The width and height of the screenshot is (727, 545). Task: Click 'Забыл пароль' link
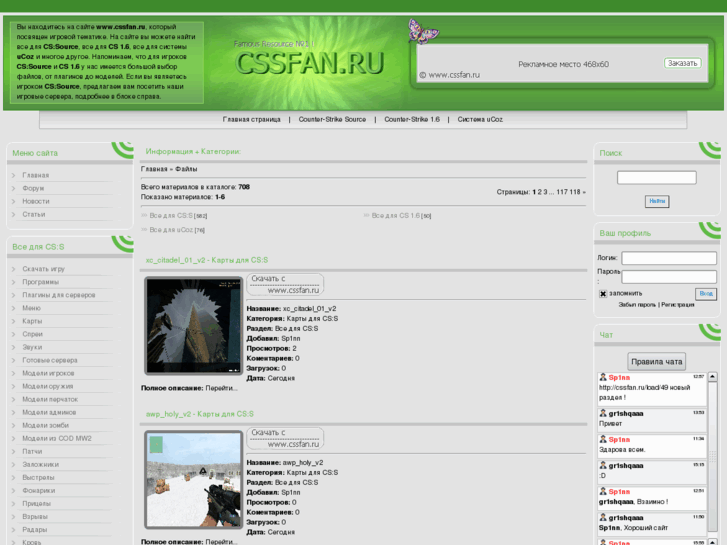637,305
